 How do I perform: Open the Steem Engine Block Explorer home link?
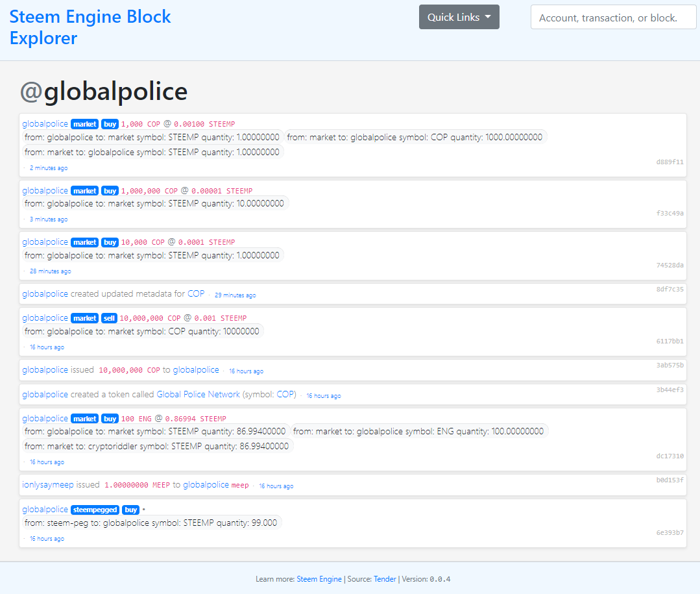pos(90,27)
